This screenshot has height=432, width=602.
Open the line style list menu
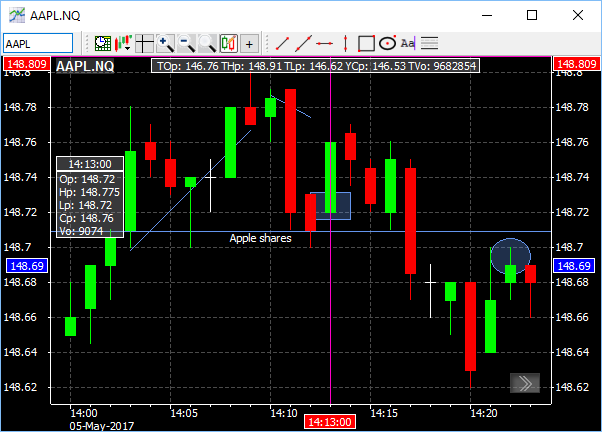(429, 43)
